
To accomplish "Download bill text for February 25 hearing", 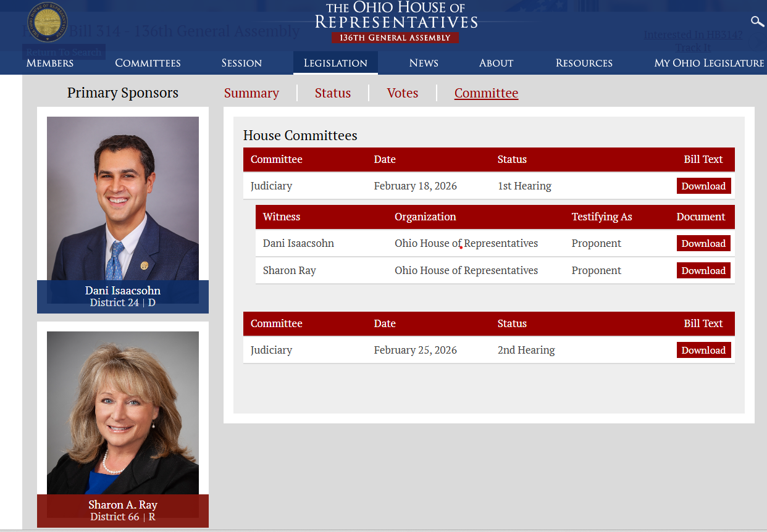I will (703, 350).
